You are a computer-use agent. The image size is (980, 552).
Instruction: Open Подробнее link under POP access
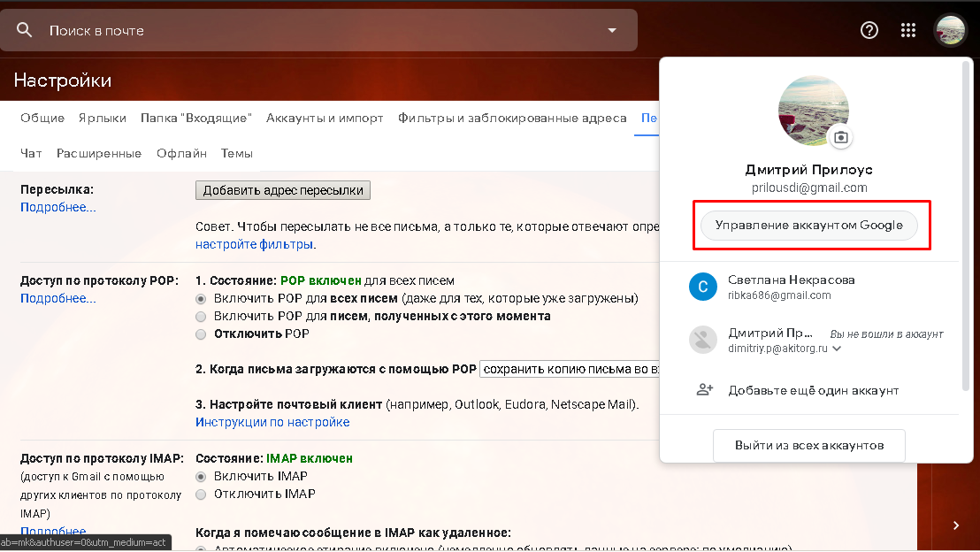pos(58,298)
